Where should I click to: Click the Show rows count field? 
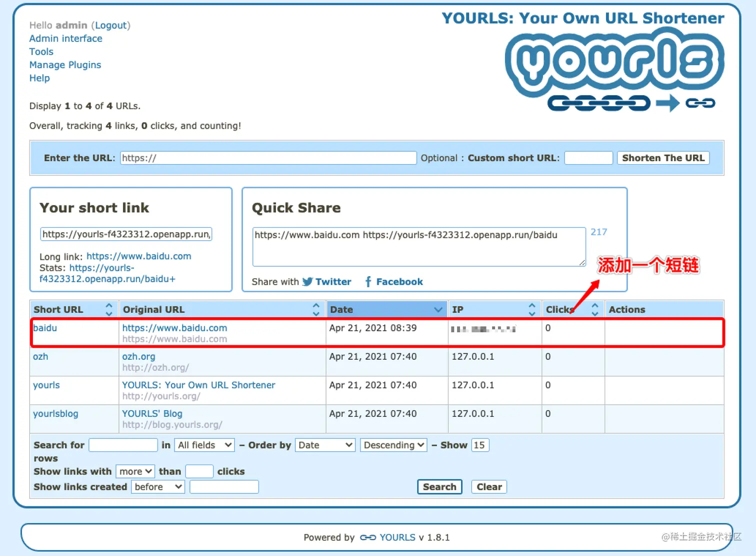480,445
